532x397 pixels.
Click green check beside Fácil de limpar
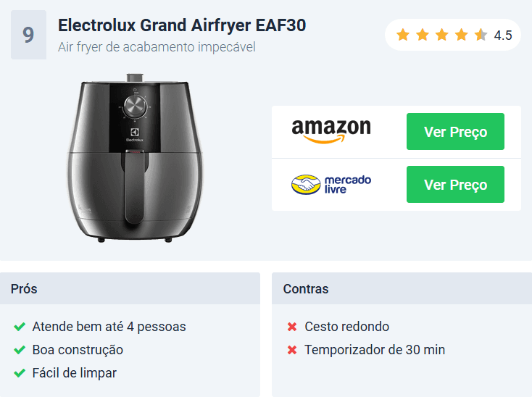20,373
